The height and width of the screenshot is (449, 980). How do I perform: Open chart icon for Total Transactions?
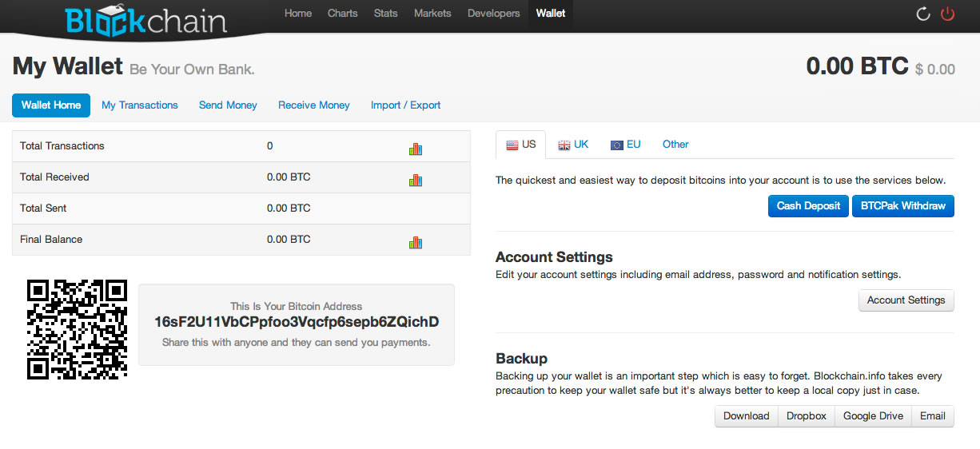[415, 149]
